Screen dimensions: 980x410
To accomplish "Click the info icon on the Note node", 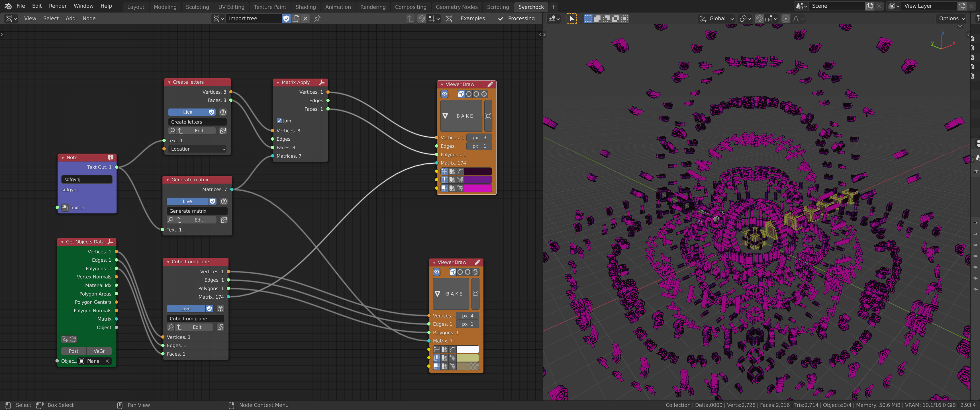I will click(x=110, y=157).
